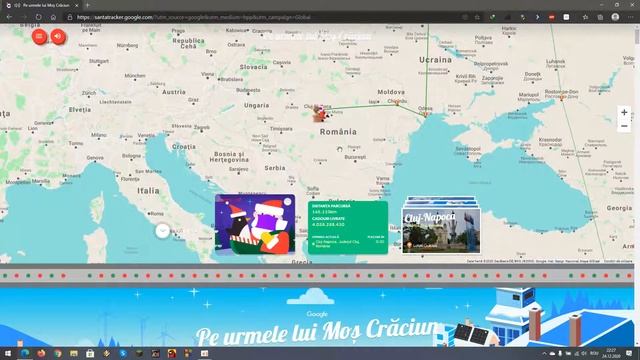Screen dimensions: 640x360
Task: Open the browser settings and more menu
Action: coord(631,17)
